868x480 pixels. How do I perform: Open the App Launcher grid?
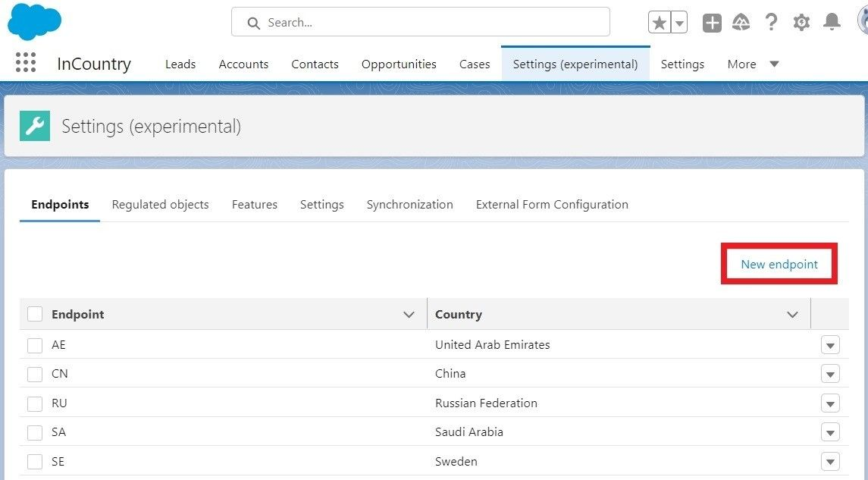25,62
